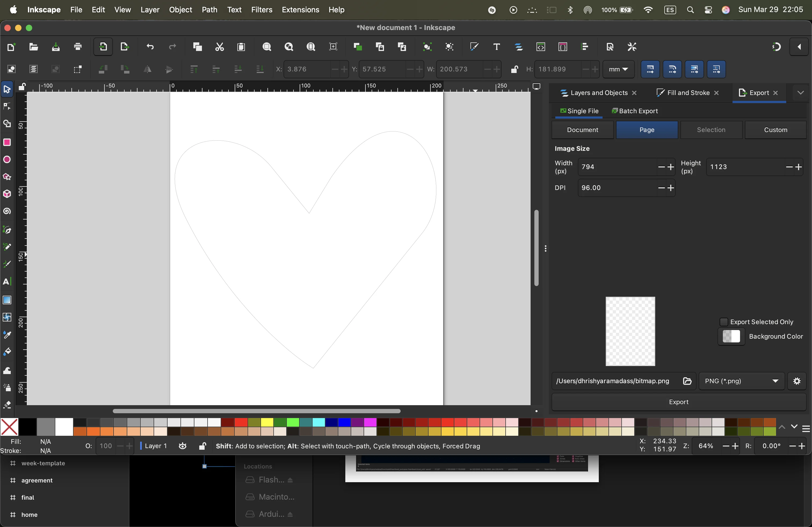Select the Text tool in the toolbox
The height and width of the screenshot is (527, 812).
pyautogui.click(x=7, y=281)
